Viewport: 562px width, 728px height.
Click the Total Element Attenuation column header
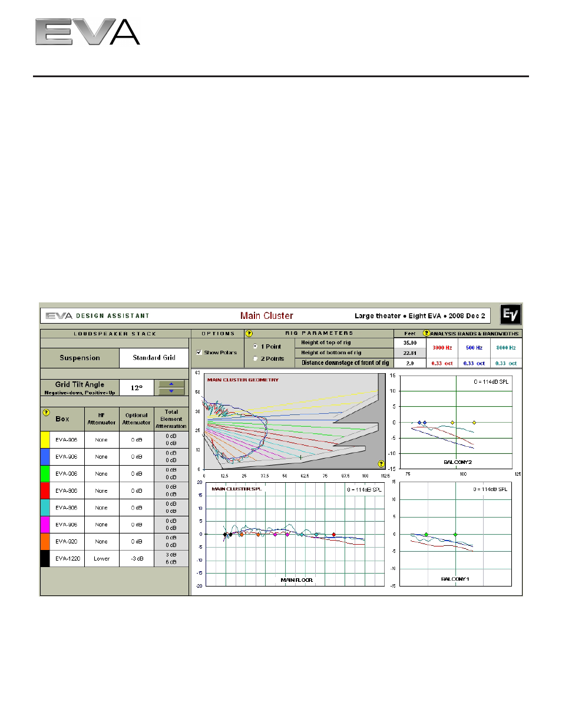pyautogui.click(x=171, y=419)
